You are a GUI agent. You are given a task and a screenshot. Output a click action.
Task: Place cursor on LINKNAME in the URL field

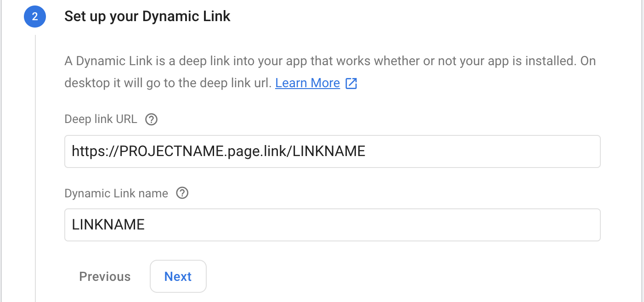329,151
